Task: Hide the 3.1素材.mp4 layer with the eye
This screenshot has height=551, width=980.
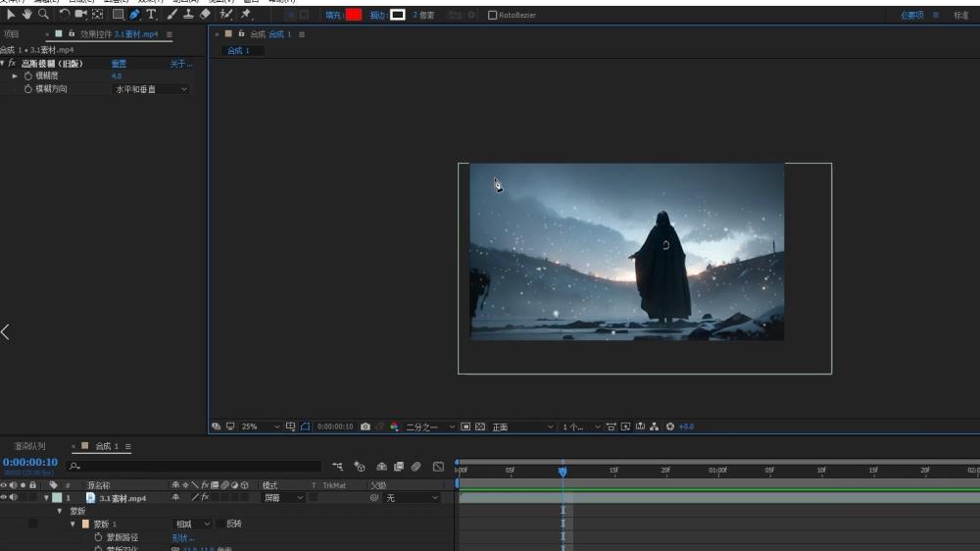Action: click(4, 498)
